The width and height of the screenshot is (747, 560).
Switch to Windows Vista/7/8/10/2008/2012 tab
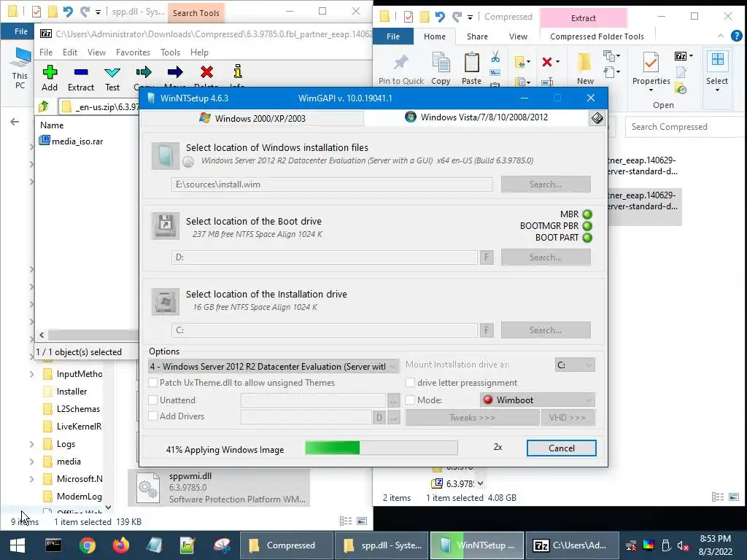(477, 117)
